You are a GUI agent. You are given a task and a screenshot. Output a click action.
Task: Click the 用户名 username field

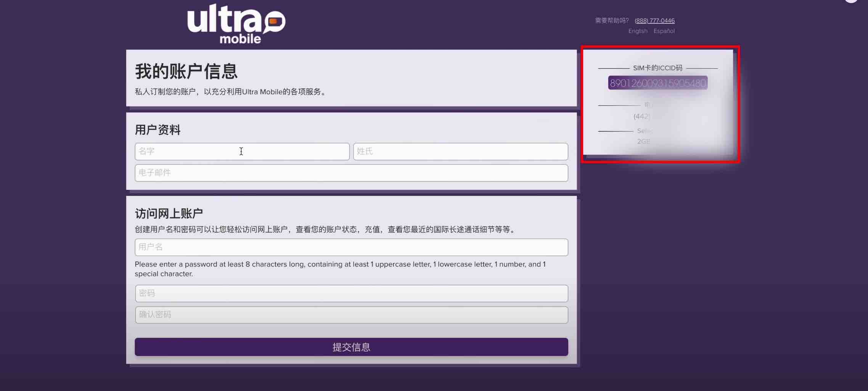pos(351,247)
